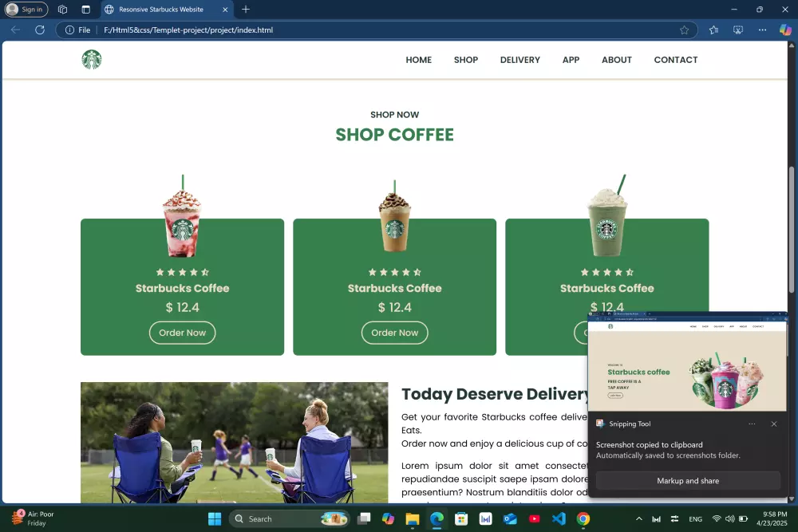
Task: Click the browser back arrow
Action: (x=15, y=30)
